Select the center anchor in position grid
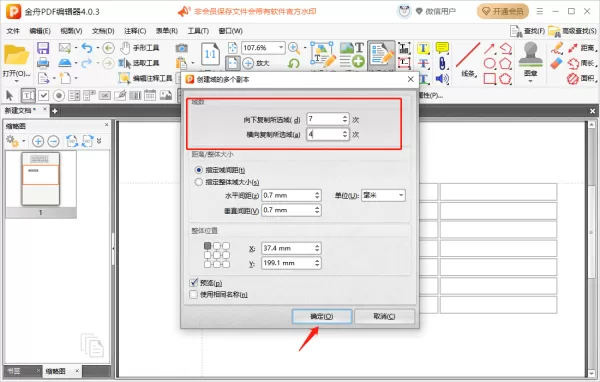The height and width of the screenshot is (382, 600). point(217,255)
